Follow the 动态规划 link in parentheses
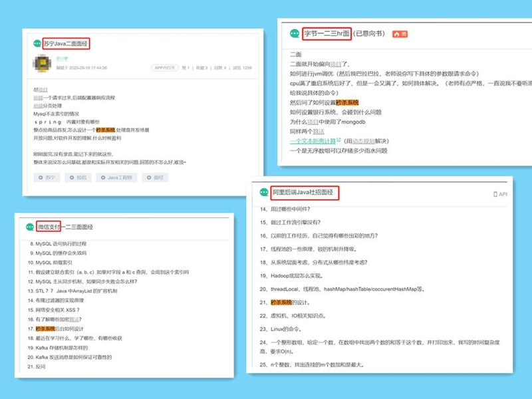This screenshot has height=399, width=532. (363, 141)
